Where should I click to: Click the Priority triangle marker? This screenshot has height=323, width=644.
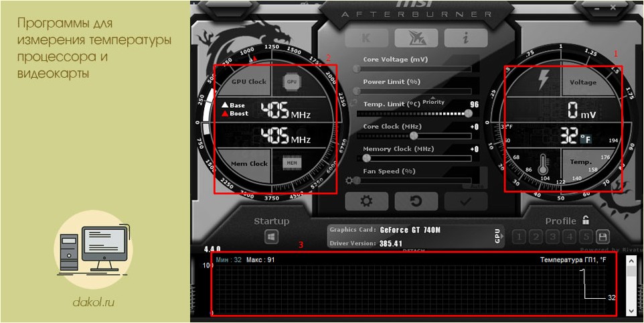pyautogui.click(x=432, y=98)
